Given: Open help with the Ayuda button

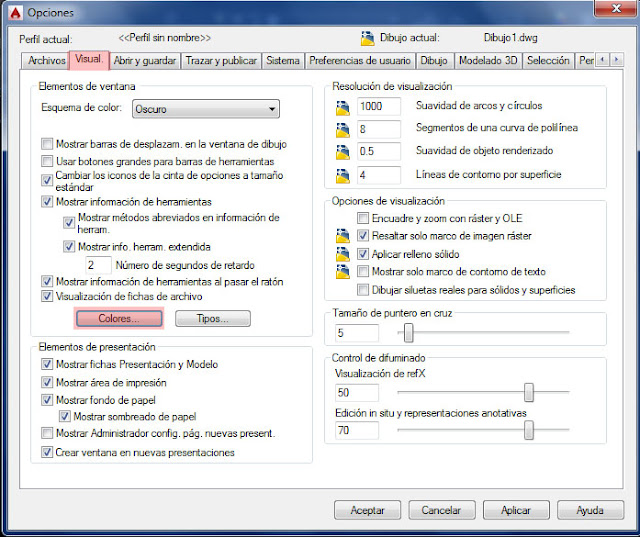Looking at the screenshot, I should (590, 510).
